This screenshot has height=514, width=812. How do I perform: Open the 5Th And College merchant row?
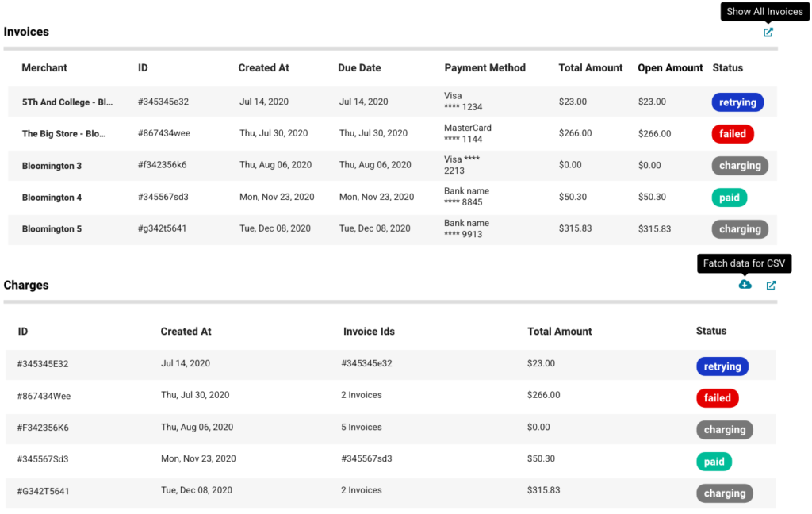67,102
